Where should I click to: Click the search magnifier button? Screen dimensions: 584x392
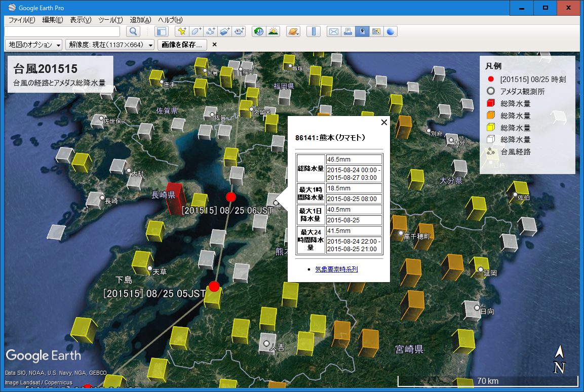pos(133,31)
